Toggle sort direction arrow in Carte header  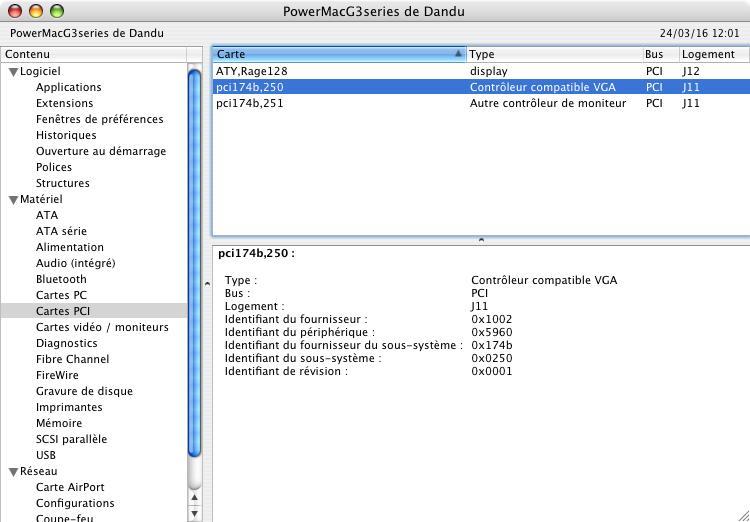point(458,54)
